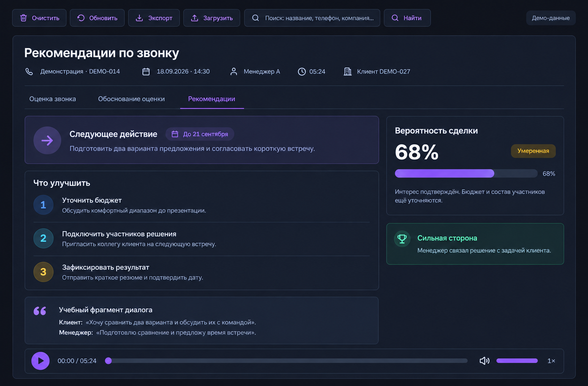Viewport: 588px width, 386px height.
Task: Adjust the volume slider
Action: [517, 361]
